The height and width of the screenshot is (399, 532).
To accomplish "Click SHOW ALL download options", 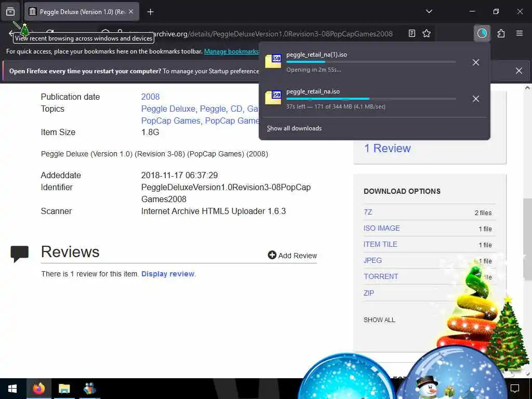I will tap(379, 320).
